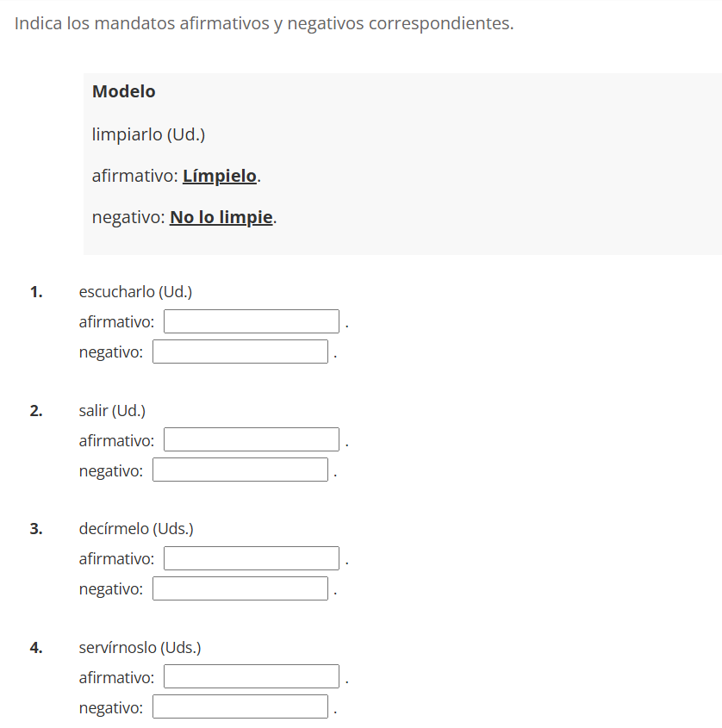Click the negativo box for decírmelo (Uds.)

(240, 588)
